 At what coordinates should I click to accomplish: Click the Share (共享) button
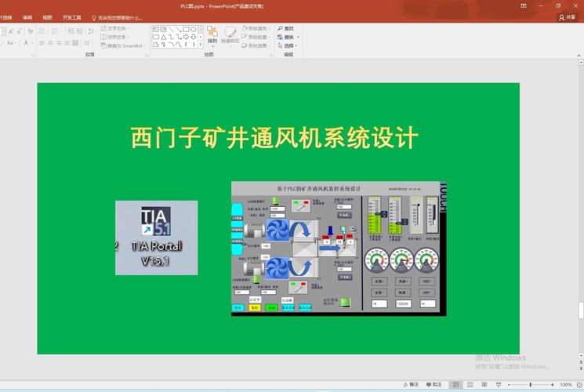click(568, 17)
